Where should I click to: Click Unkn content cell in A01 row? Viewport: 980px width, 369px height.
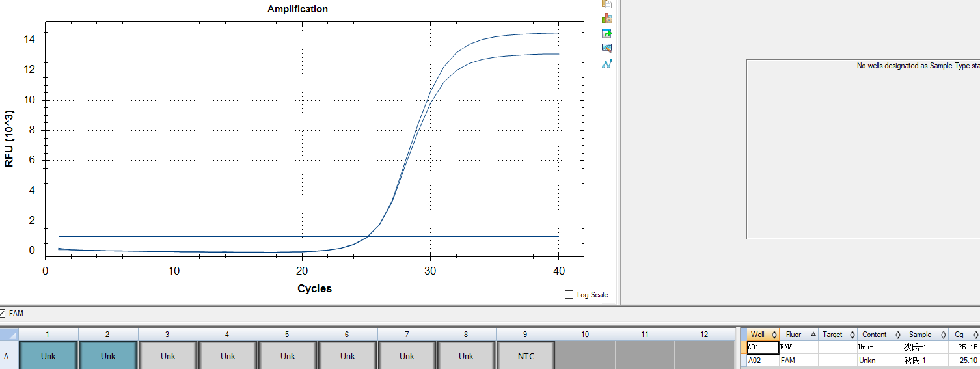(880, 347)
